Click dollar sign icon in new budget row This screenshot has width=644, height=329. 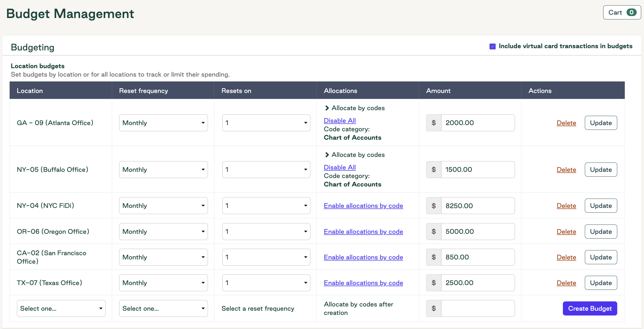tap(434, 308)
